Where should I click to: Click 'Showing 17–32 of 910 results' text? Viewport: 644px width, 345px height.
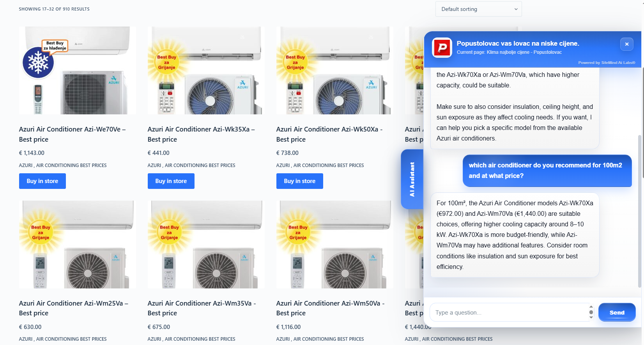click(x=54, y=9)
